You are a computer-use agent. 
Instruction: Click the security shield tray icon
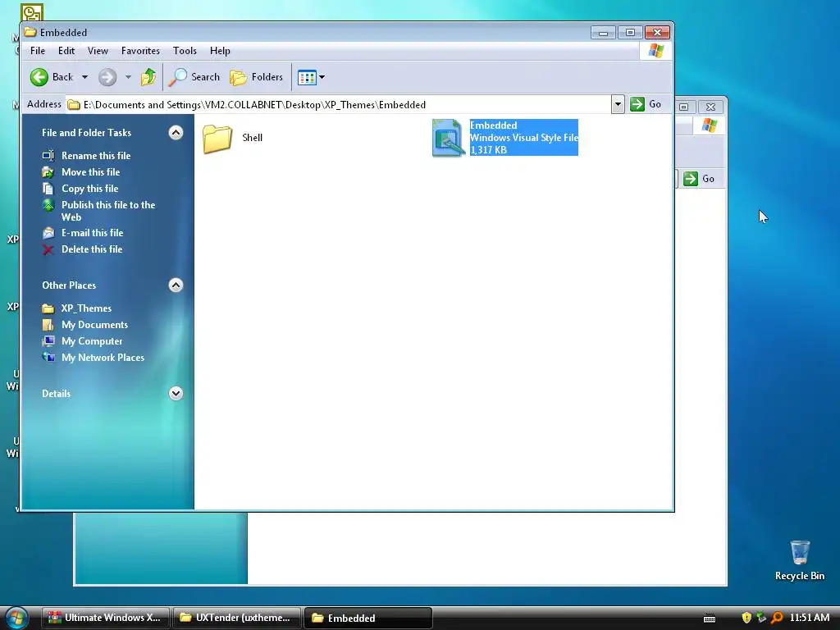[x=746, y=618]
